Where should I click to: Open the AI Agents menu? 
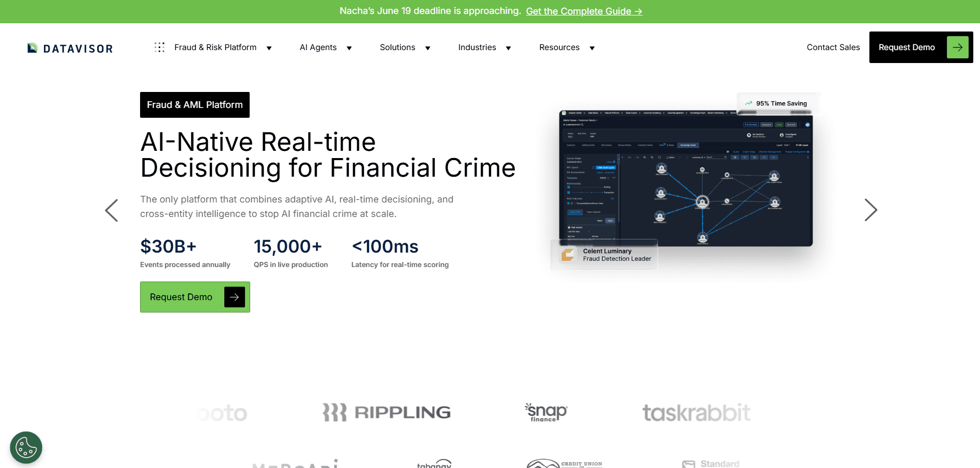pos(318,48)
